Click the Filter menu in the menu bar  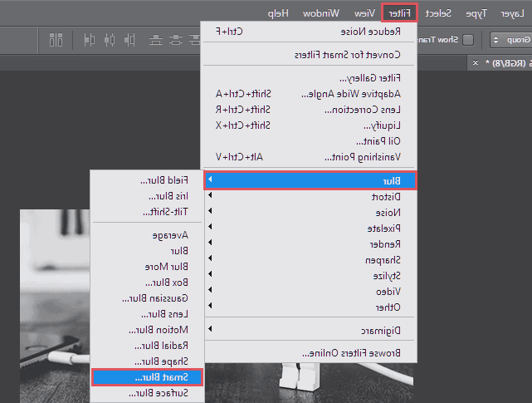click(x=399, y=13)
